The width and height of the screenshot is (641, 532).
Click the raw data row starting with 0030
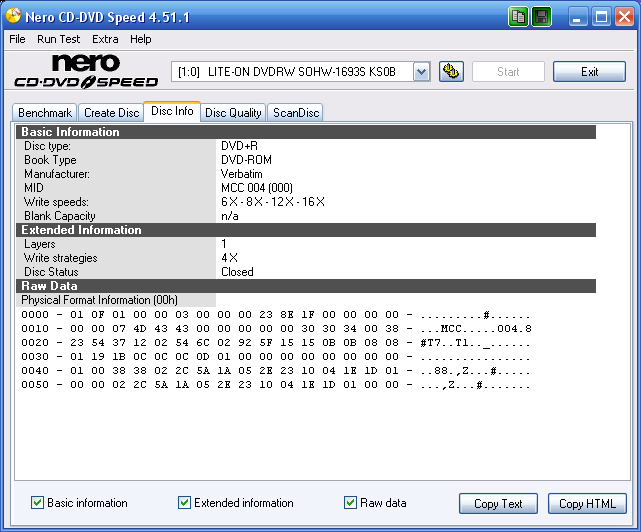pyautogui.click(x=276, y=357)
